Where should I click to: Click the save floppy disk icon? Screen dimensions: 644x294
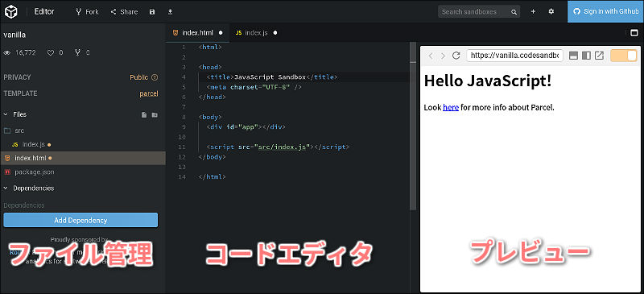152,12
